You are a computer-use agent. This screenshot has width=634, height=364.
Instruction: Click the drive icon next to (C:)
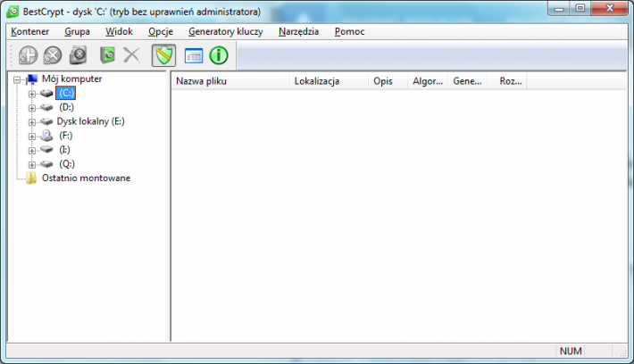[46, 94]
